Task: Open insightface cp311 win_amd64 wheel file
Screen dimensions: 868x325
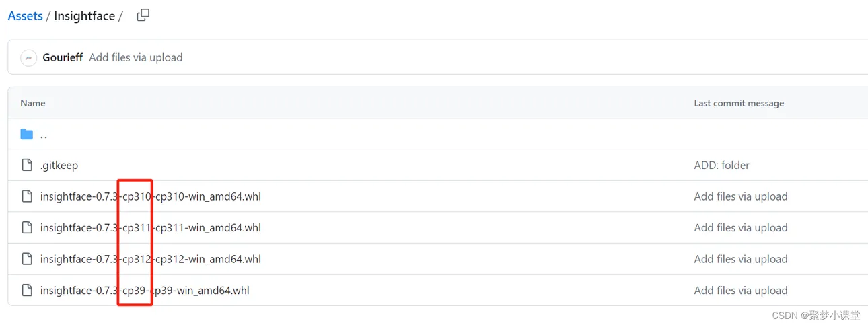Action: coord(151,227)
